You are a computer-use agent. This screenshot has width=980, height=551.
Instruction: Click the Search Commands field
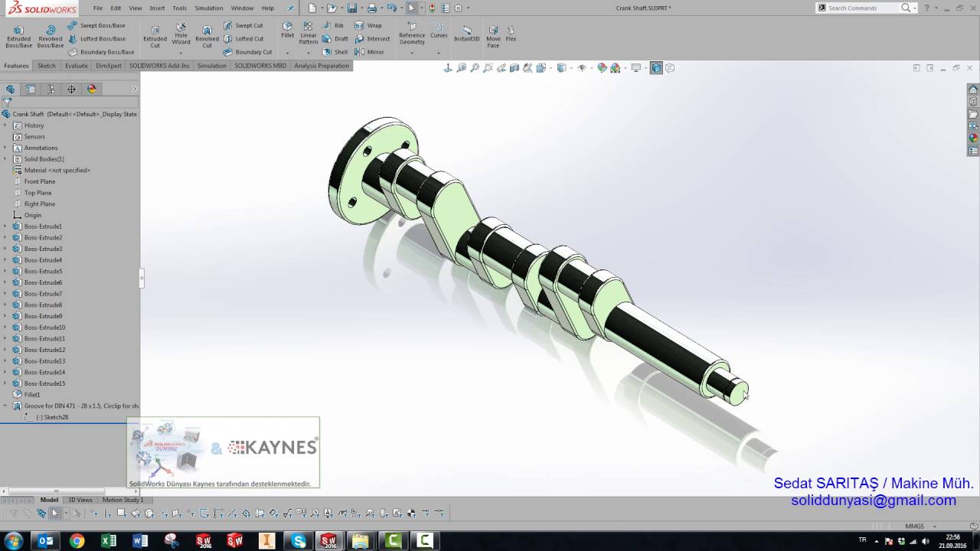(862, 8)
